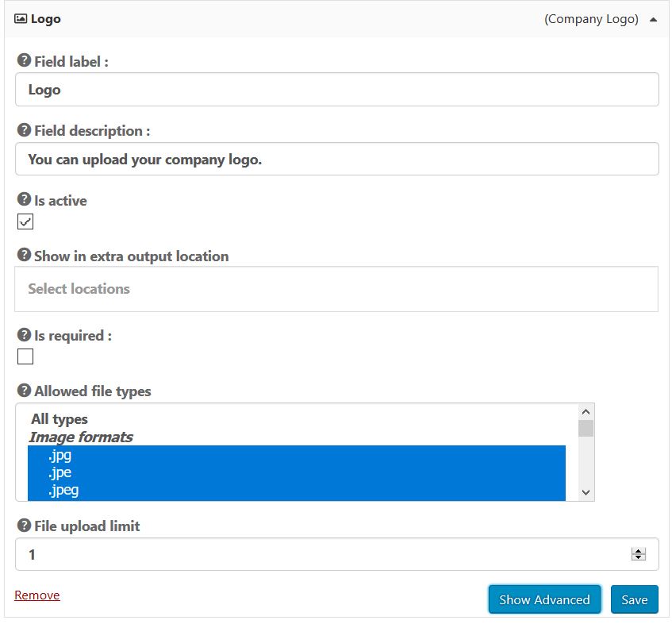Click the File upload limit stepper arrows
The image size is (672, 624).
638,555
